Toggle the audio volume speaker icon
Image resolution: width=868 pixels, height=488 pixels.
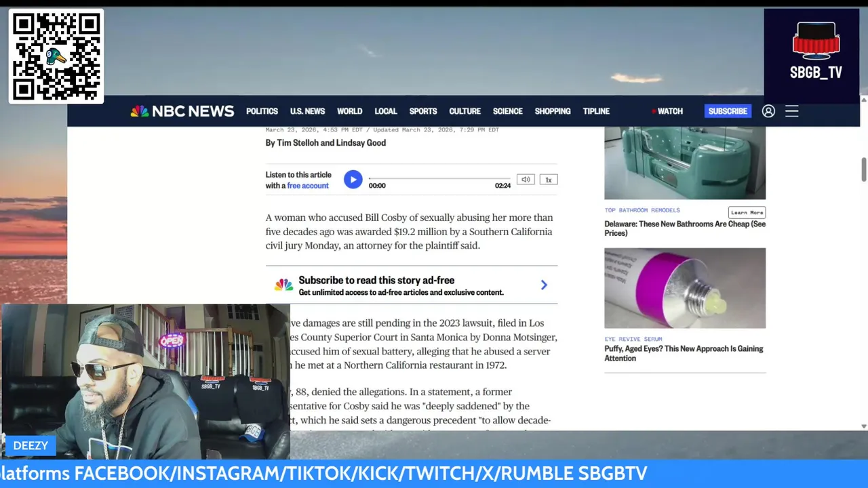(x=526, y=180)
